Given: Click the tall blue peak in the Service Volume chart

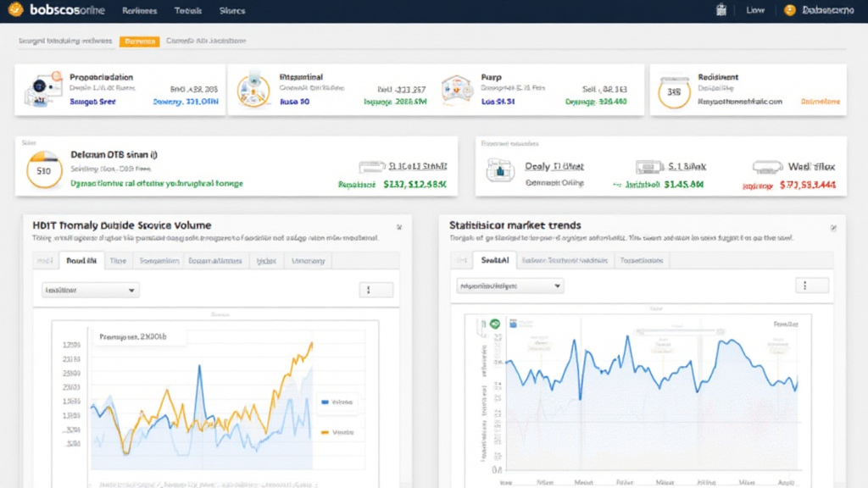Looking at the screenshot, I should click(199, 367).
